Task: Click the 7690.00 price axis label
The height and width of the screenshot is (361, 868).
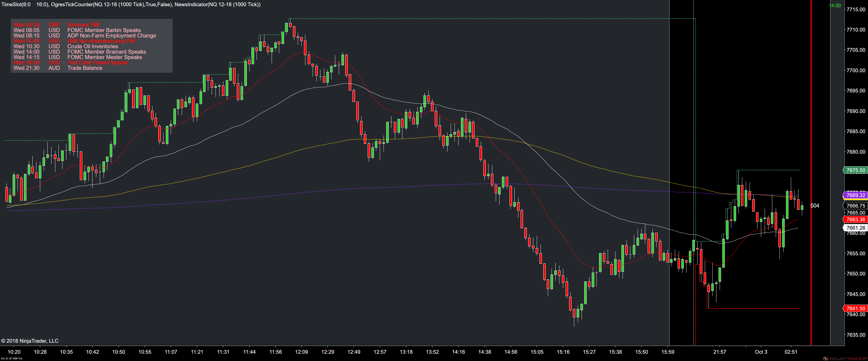Action: point(856,111)
